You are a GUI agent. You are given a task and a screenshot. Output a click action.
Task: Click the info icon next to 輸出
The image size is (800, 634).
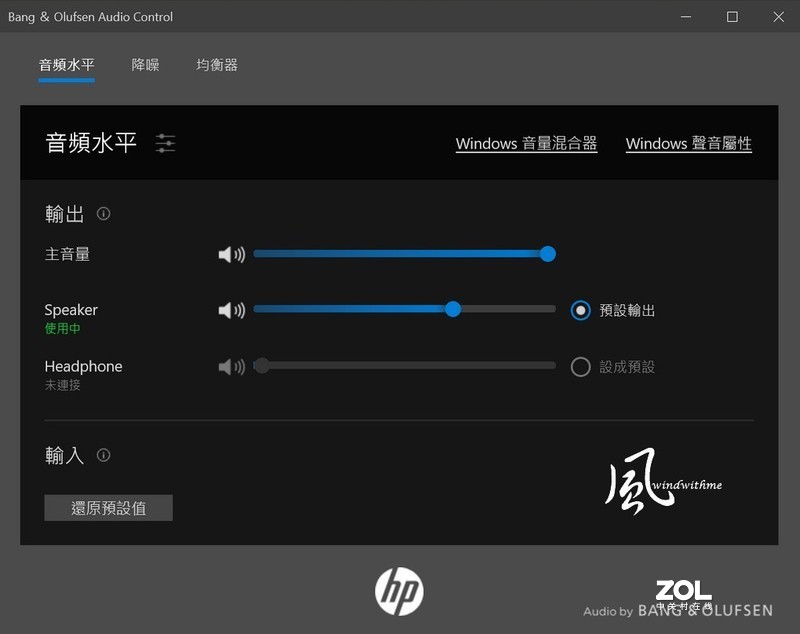[x=104, y=213]
